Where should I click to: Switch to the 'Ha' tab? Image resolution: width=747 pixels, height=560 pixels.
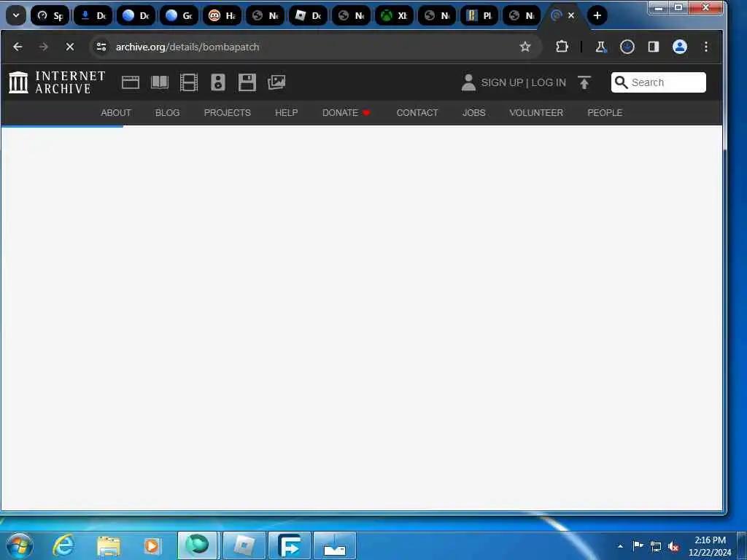[x=222, y=16]
